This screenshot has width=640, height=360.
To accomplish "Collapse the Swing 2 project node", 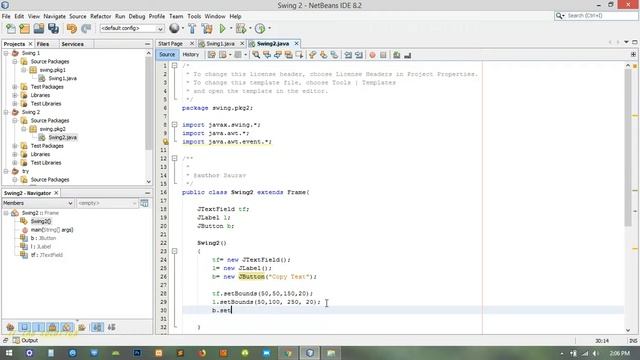I will [6, 112].
